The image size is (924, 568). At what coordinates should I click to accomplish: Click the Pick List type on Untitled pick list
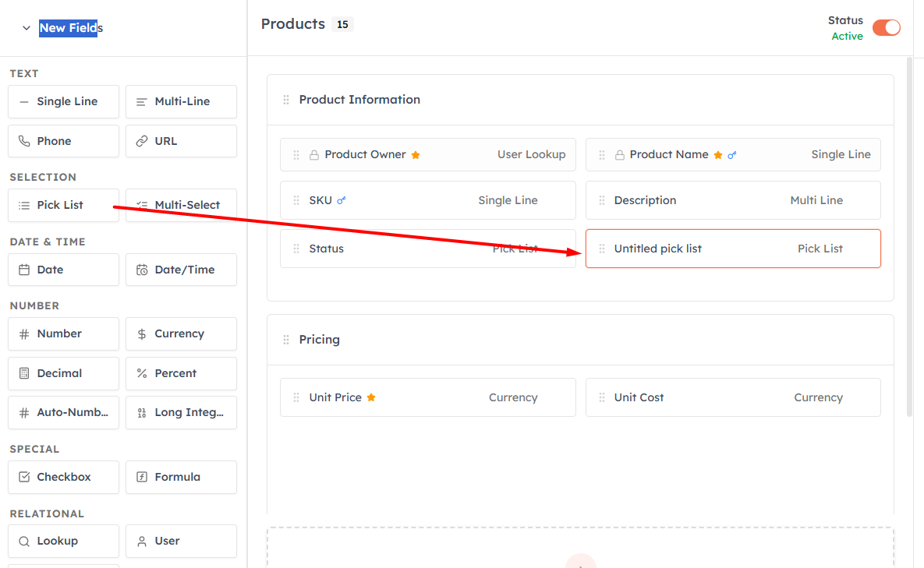click(x=820, y=249)
